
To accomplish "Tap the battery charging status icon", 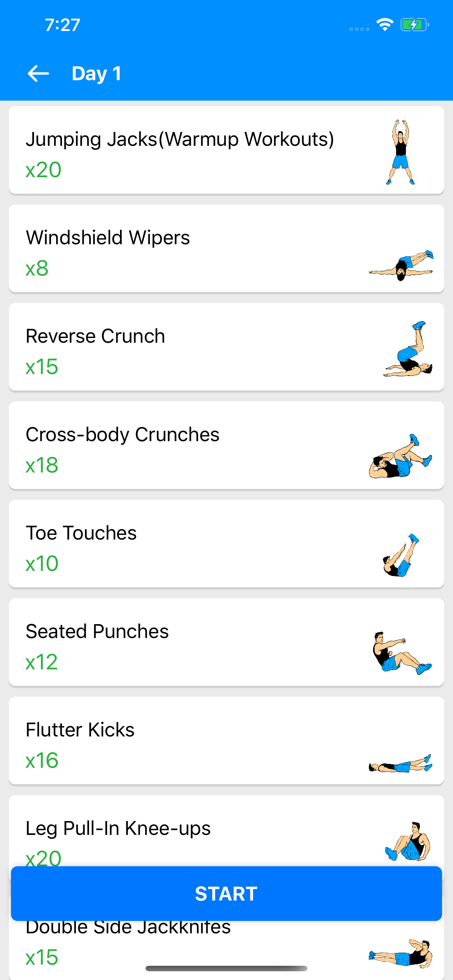I will click(x=414, y=25).
